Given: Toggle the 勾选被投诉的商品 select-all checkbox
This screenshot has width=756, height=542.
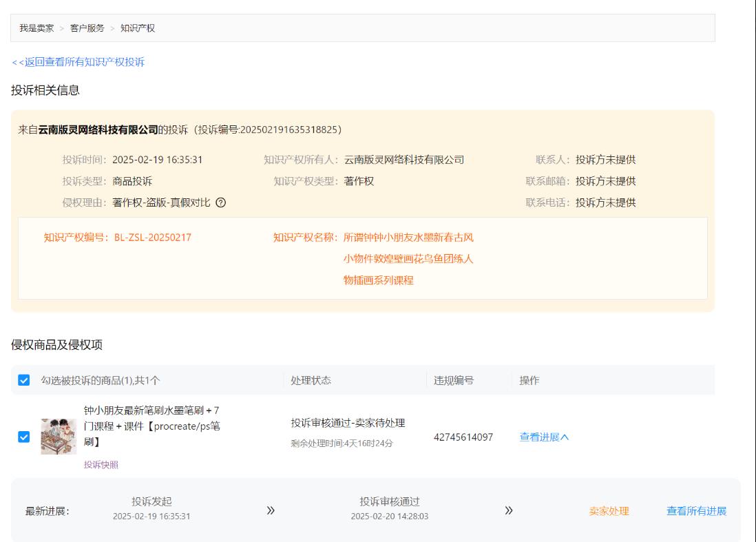Looking at the screenshot, I should click(x=24, y=380).
